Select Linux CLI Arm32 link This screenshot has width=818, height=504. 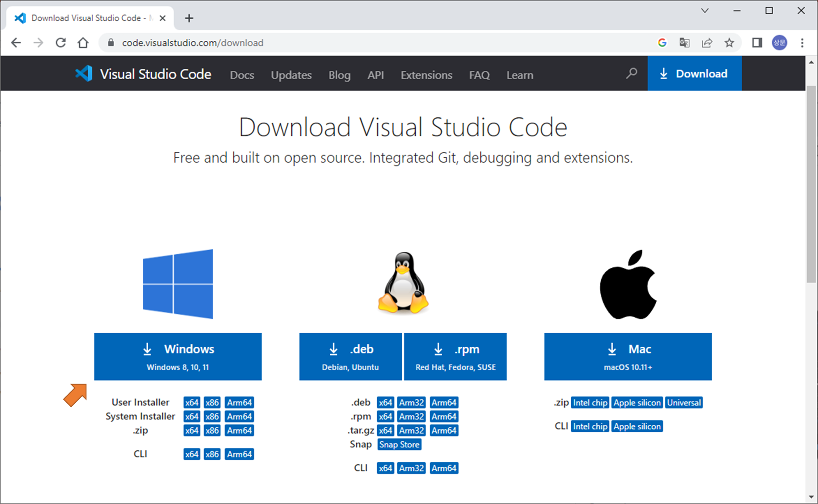(x=411, y=468)
